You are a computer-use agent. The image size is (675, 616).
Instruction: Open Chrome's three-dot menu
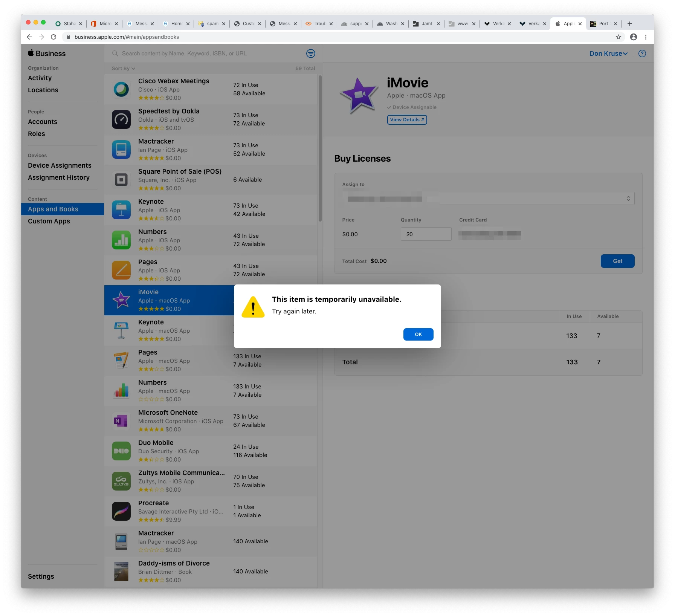646,37
